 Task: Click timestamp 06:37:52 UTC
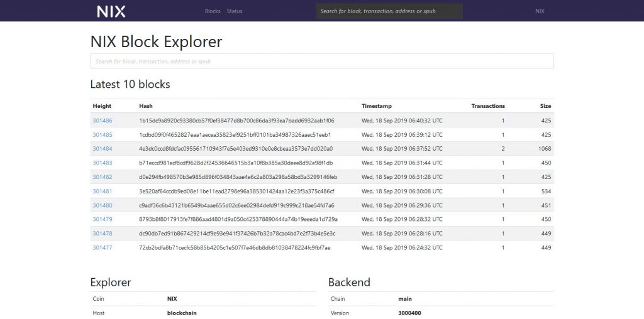[402, 149]
